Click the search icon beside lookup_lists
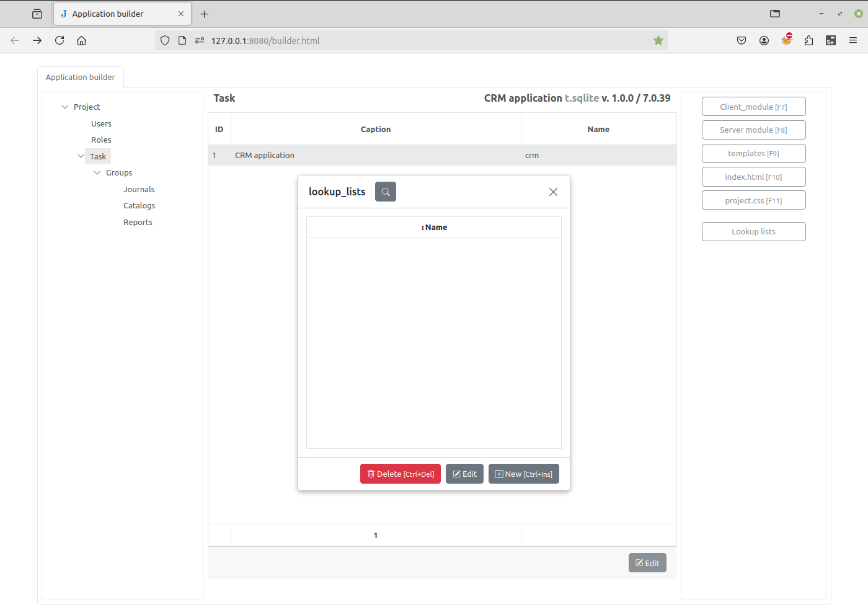868x612 pixels. click(385, 192)
